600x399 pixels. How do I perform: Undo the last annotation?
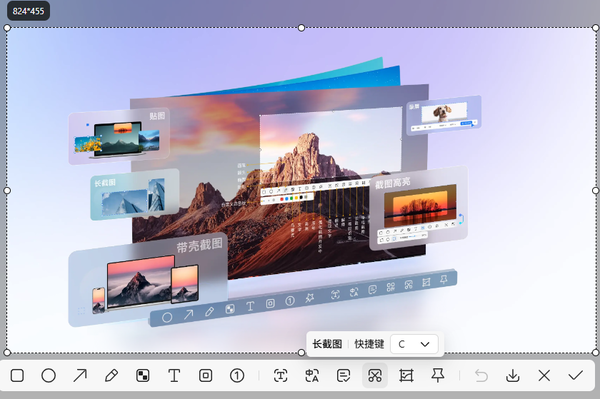coord(481,376)
